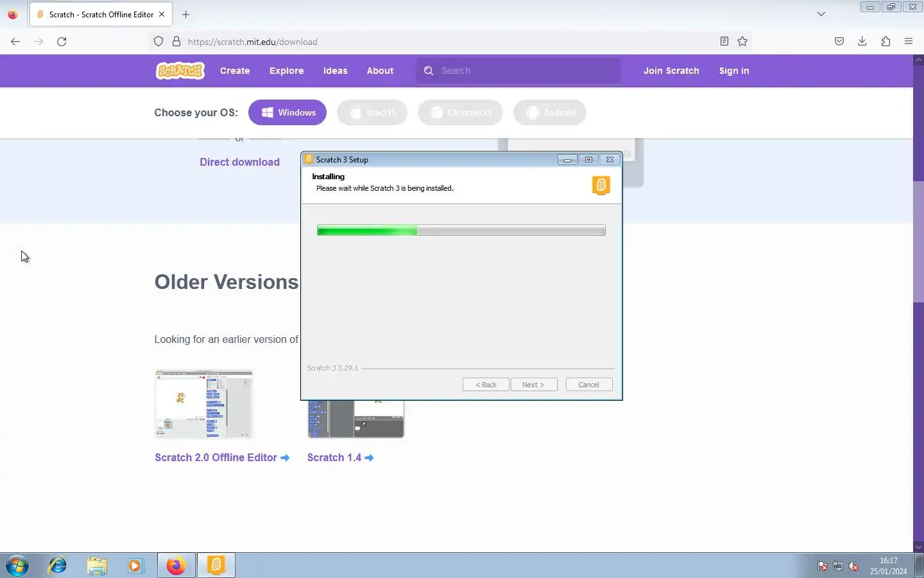The height and width of the screenshot is (578, 924).
Task: Click the Direct download link
Action: point(239,162)
